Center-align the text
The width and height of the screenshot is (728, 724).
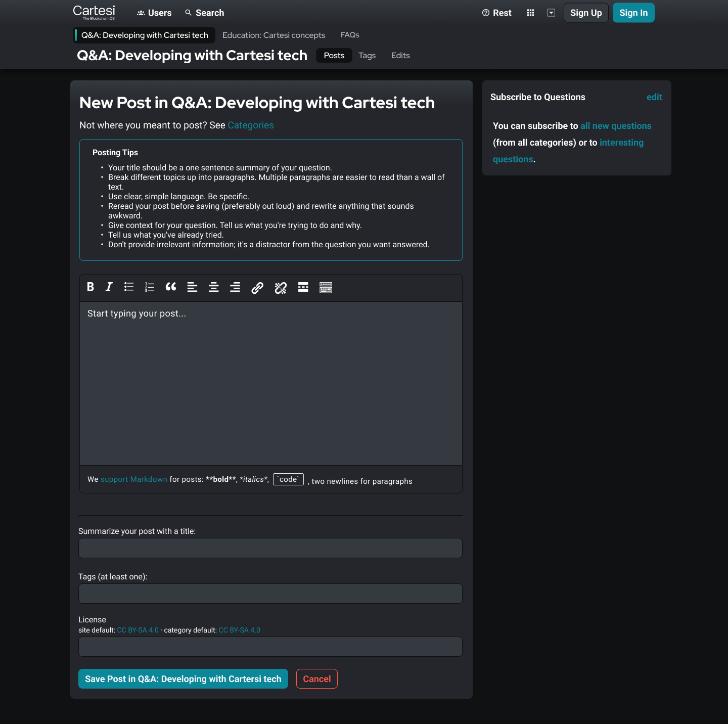[214, 287]
